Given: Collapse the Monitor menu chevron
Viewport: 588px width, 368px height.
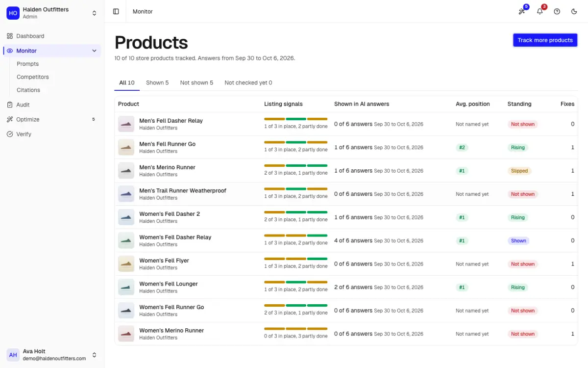Looking at the screenshot, I should (x=95, y=51).
